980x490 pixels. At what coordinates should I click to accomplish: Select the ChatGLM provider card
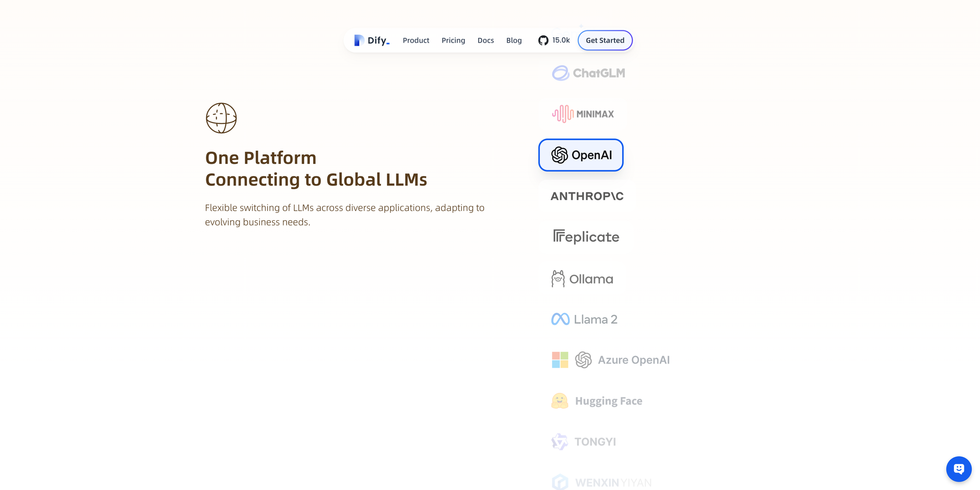pyautogui.click(x=588, y=73)
